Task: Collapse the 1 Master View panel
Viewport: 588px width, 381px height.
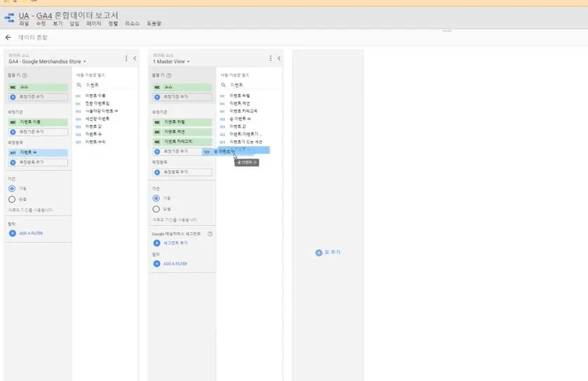Action: click(x=279, y=58)
